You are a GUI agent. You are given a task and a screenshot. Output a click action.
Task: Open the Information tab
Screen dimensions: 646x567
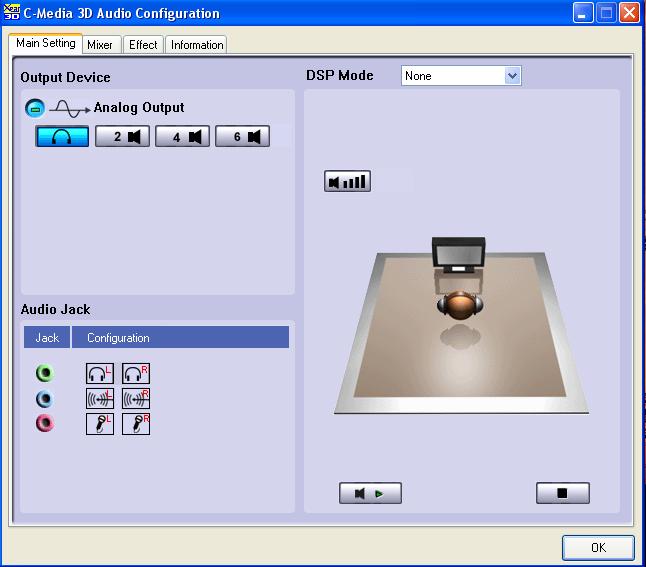(197, 45)
